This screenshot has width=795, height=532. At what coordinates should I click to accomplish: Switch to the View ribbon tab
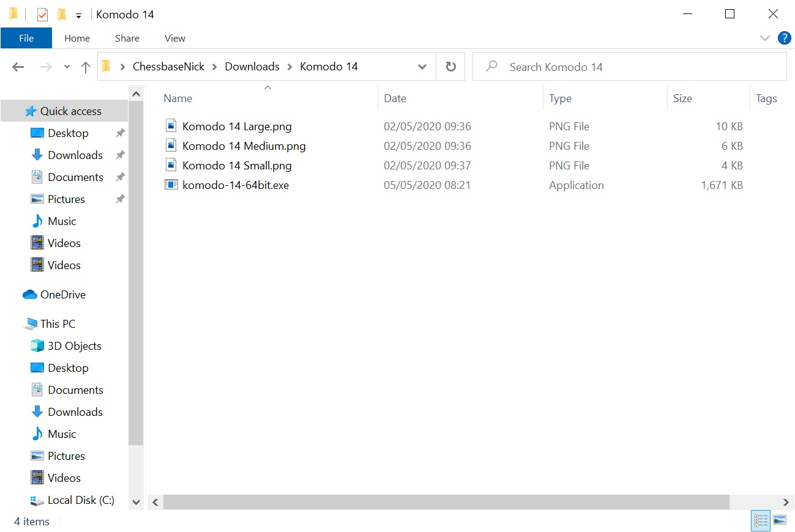(174, 38)
